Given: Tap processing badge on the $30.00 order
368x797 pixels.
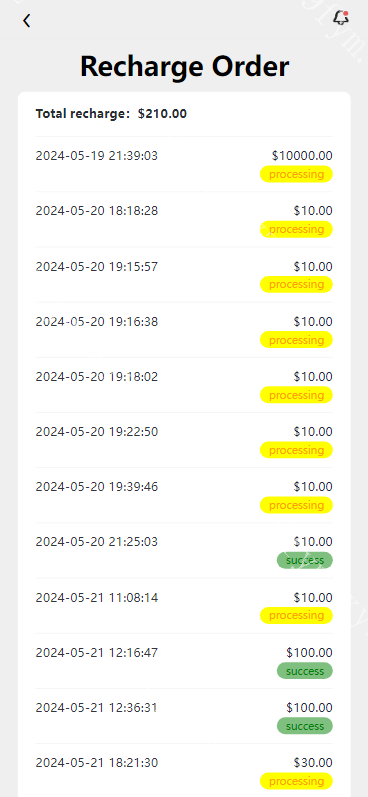Looking at the screenshot, I should [296, 781].
